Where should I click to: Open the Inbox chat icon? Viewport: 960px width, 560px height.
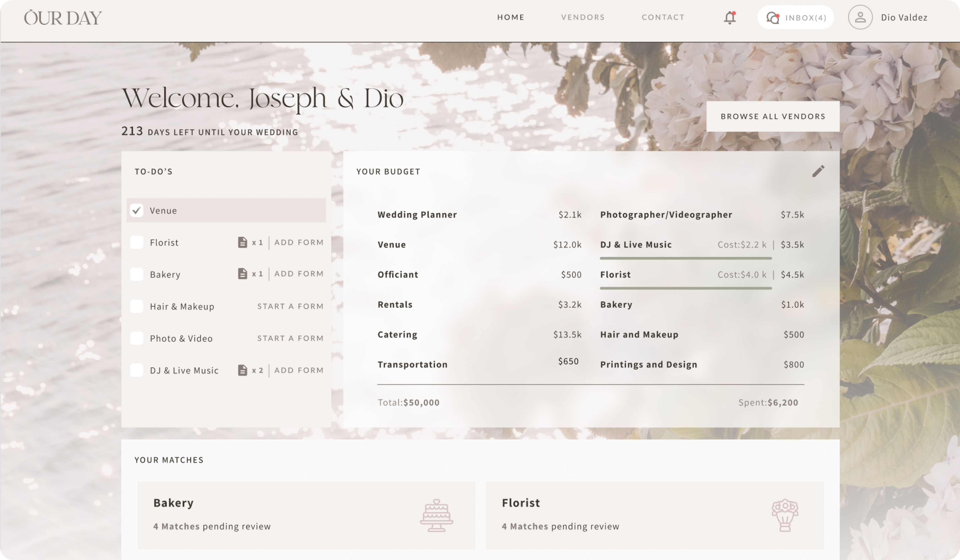[773, 17]
